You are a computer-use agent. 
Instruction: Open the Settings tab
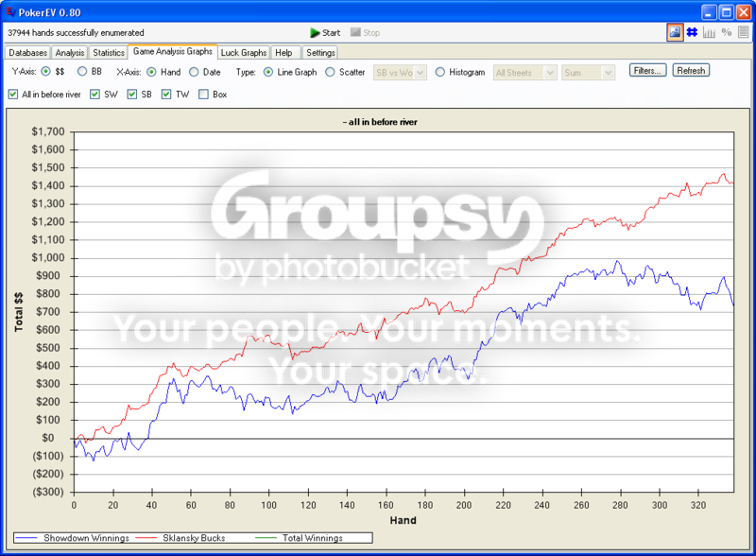click(320, 53)
